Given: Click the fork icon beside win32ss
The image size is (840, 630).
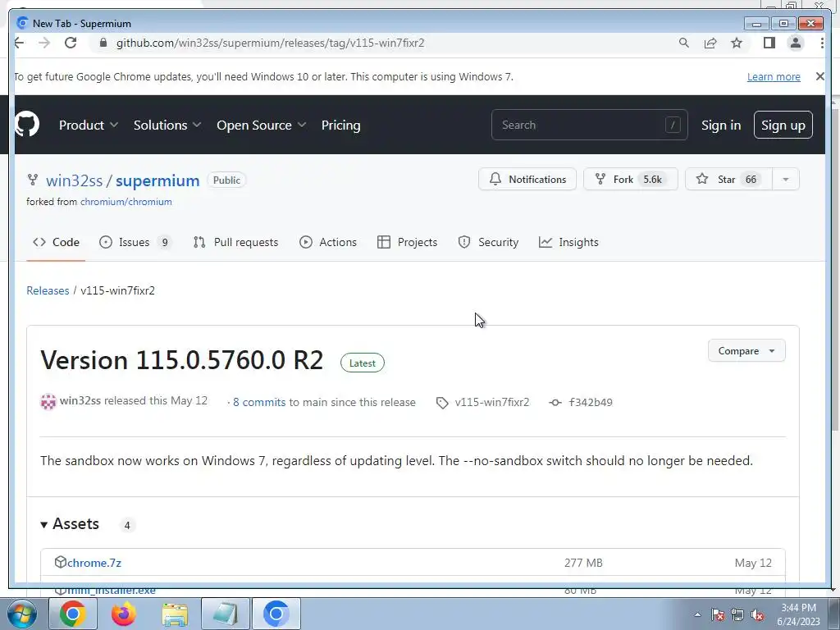Looking at the screenshot, I should pos(33,180).
